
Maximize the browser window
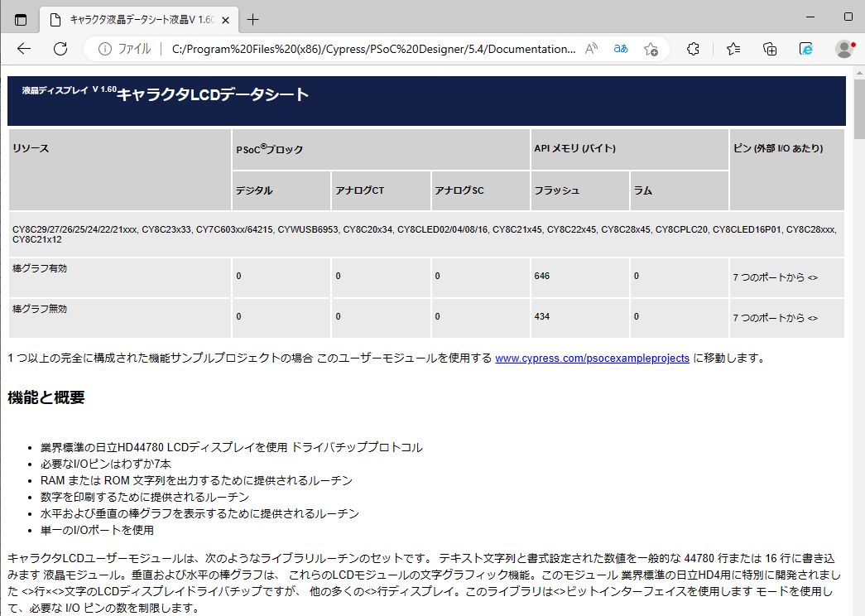click(x=848, y=17)
